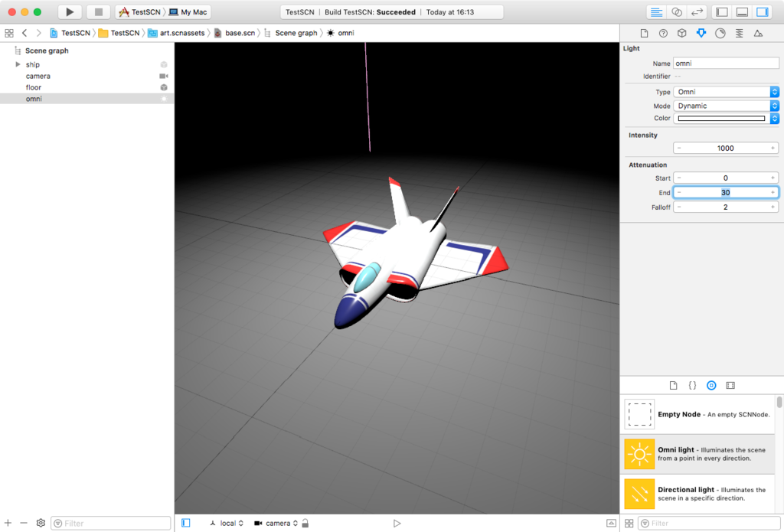This screenshot has width=784, height=532.
Task: Remove selected node with minus button
Action: coord(24,523)
